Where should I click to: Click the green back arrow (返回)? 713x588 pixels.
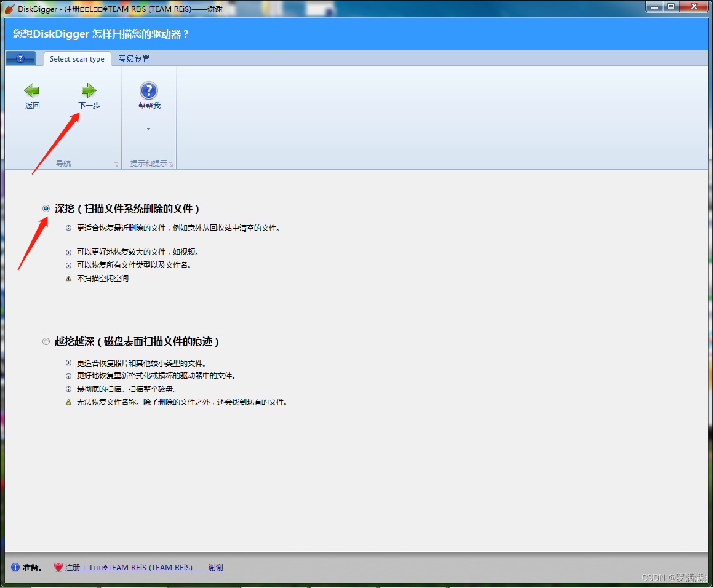coord(32,90)
